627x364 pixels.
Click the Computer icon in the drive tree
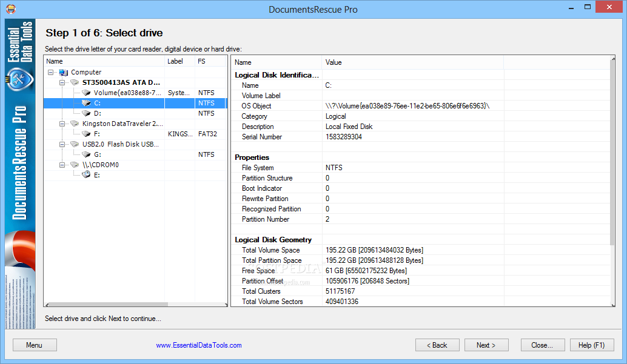point(64,72)
